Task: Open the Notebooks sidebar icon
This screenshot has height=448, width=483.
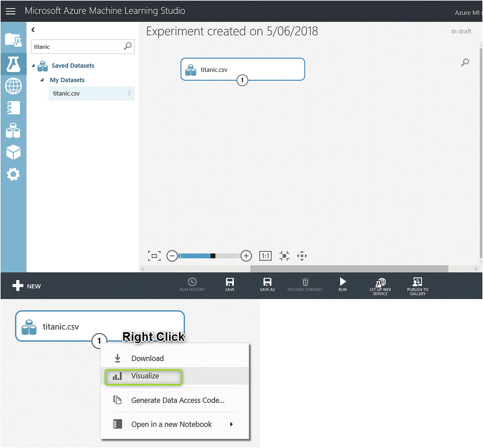Action: 13,108
